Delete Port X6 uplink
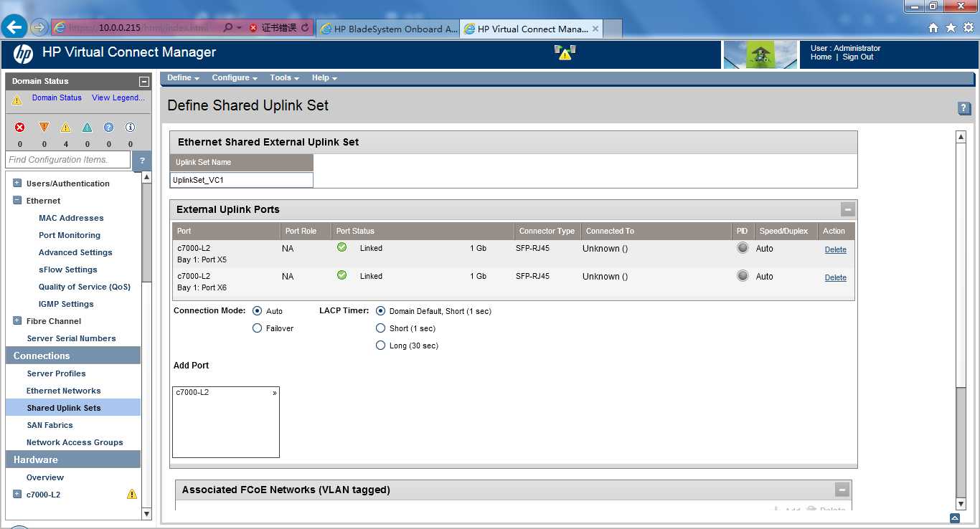Viewport: 980px width, 529px height. coord(835,278)
